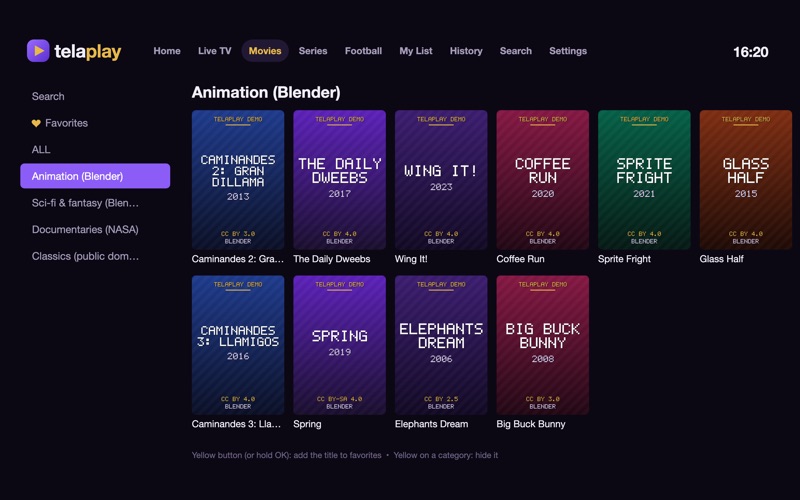800x500 pixels.
Task: Click the 'Big Buck Bunny' caption text
Action: tap(531, 424)
